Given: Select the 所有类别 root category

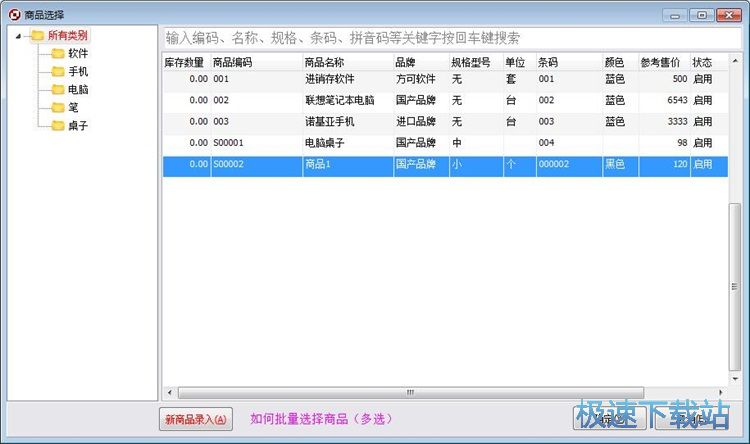Looking at the screenshot, I should coord(67,35).
